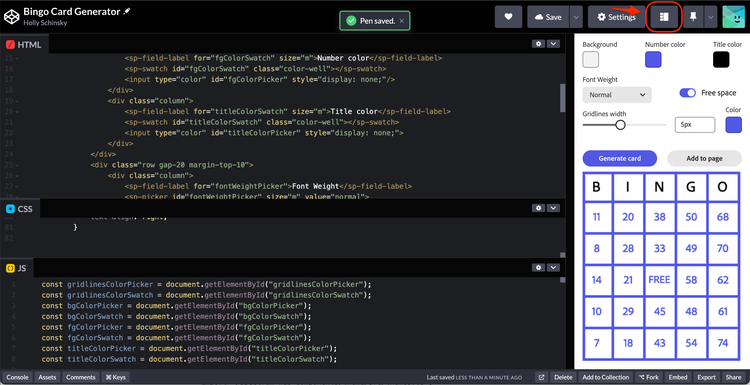Open the Console panel
This screenshot has width=750, height=385.
(17, 377)
